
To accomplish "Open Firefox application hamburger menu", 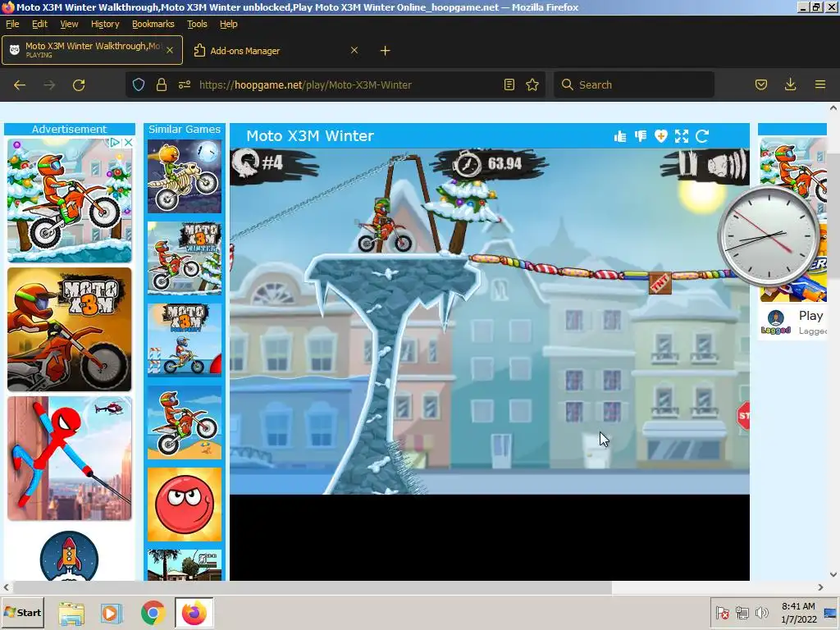I will [819, 84].
